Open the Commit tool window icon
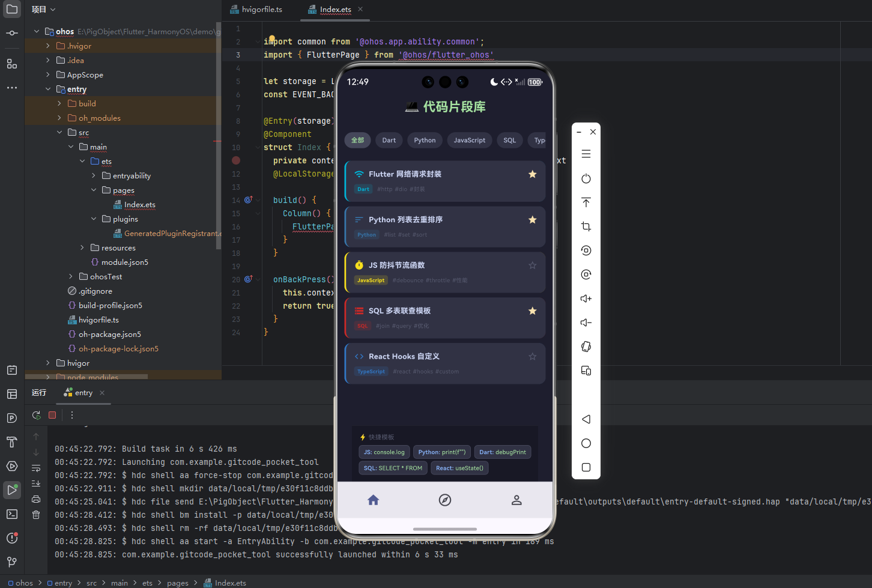872x588 pixels. point(12,33)
